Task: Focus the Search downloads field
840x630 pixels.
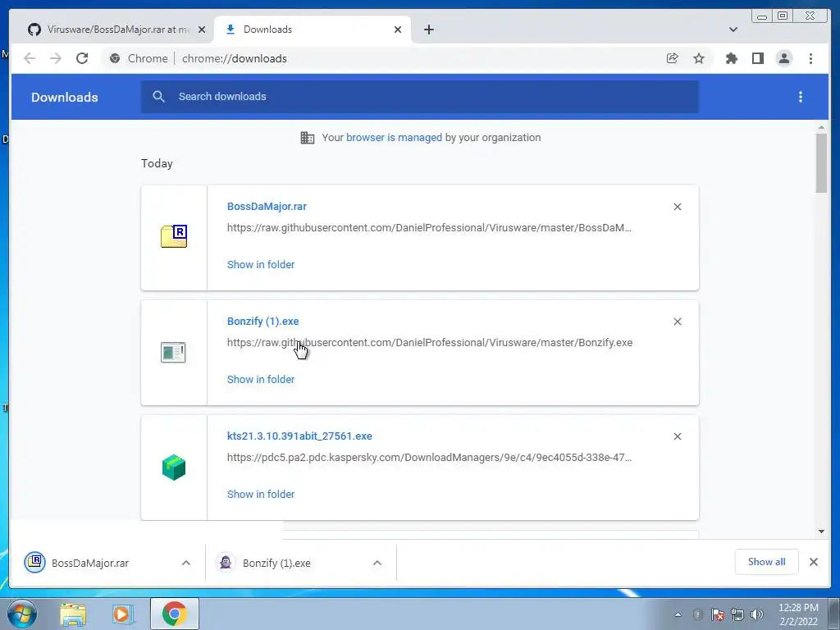Action: click(x=420, y=97)
